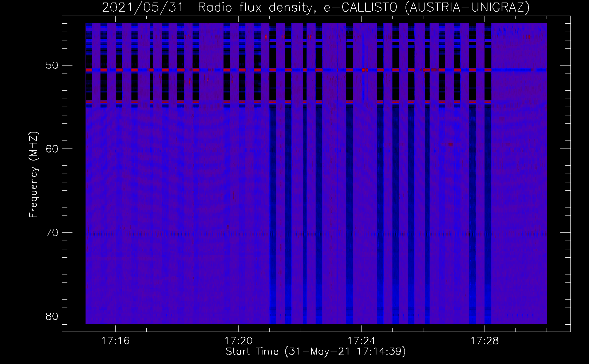Click the frequency tick label "70"
The height and width of the screenshot is (364, 589).
tap(52, 232)
